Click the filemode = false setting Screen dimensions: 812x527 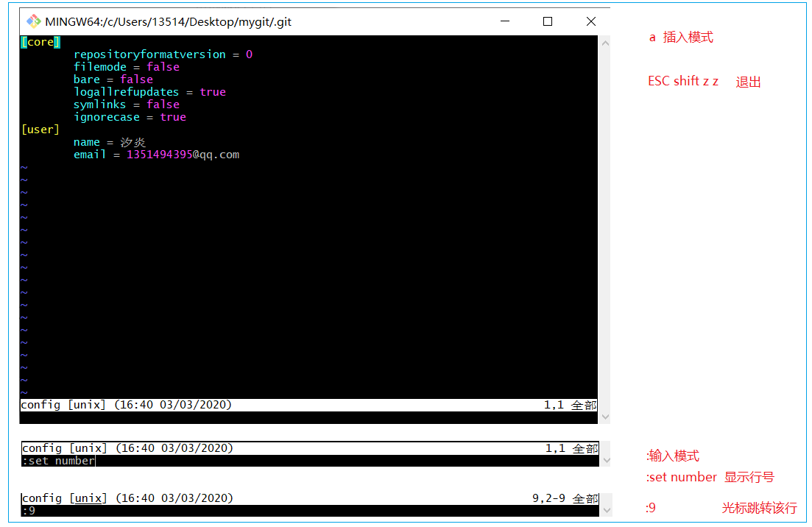pos(126,67)
